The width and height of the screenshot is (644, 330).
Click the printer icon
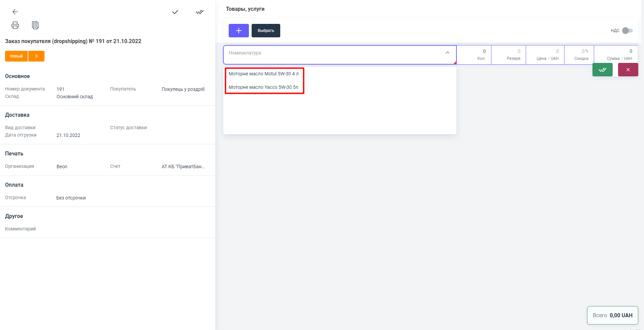[x=15, y=25]
